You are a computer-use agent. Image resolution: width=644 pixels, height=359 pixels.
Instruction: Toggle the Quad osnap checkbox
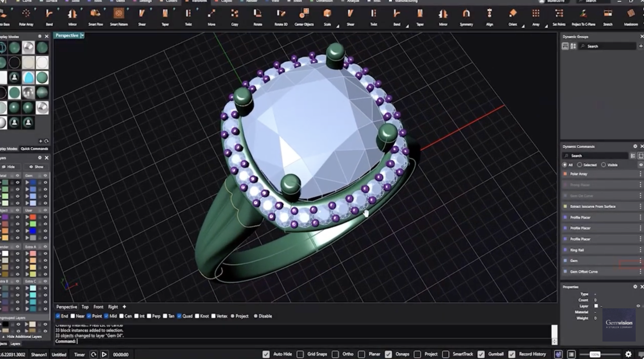(179, 316)
